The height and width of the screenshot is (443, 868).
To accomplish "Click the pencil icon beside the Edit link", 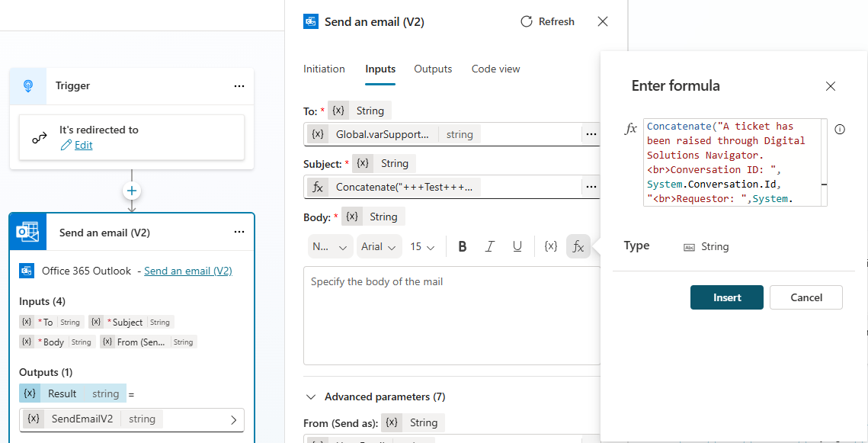I will pyautogui.click(x=66, y=145).
